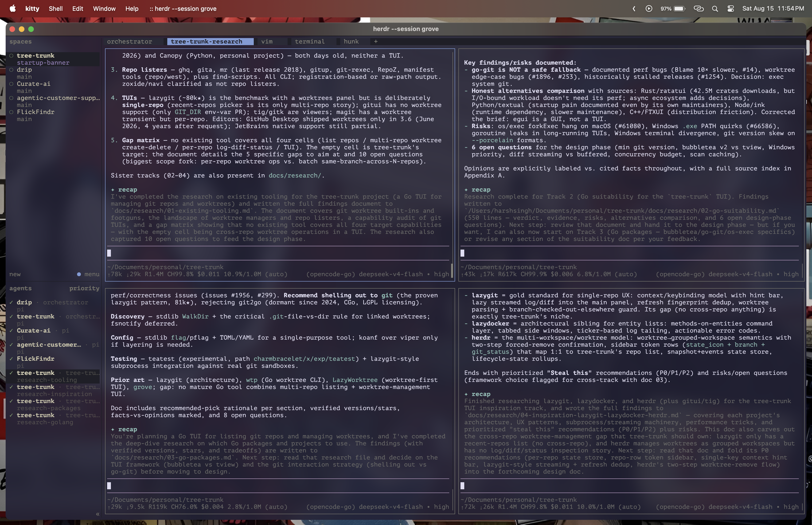Open the date and time display
Image resolution: width=812 pixels, height=525 pixels.
(x=773, y=8)
